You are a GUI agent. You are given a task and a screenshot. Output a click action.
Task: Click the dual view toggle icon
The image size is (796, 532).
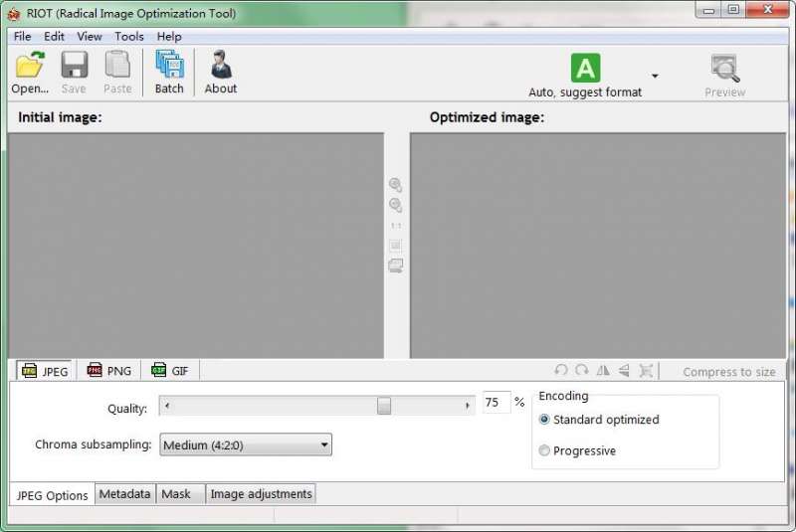(396, 266)
